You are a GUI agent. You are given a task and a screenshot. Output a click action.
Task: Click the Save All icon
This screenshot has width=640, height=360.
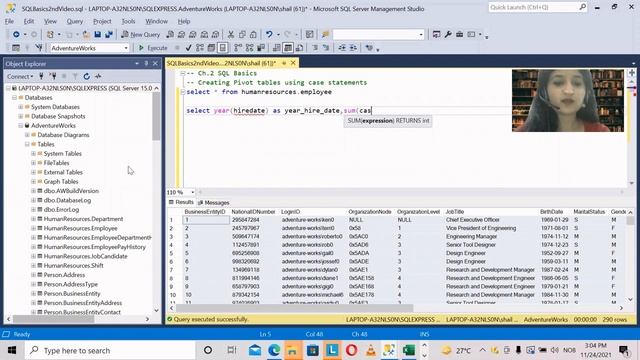click(109, 35)
